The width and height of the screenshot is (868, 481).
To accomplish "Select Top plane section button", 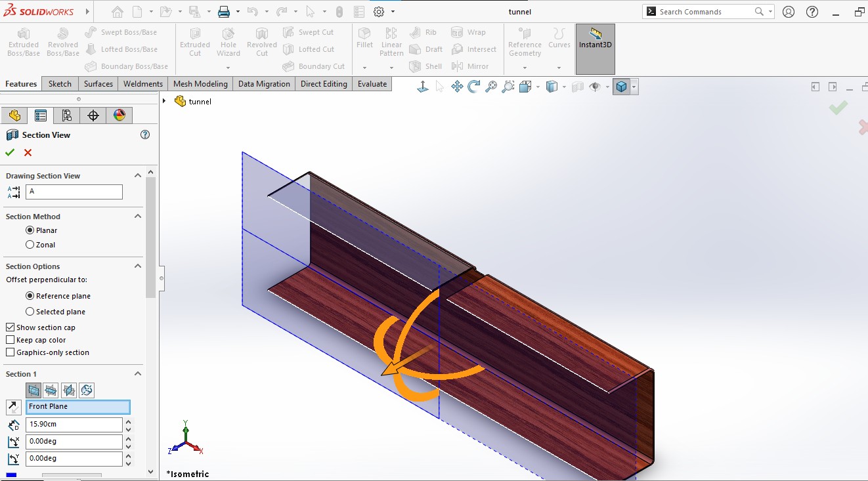I will 51,390.
